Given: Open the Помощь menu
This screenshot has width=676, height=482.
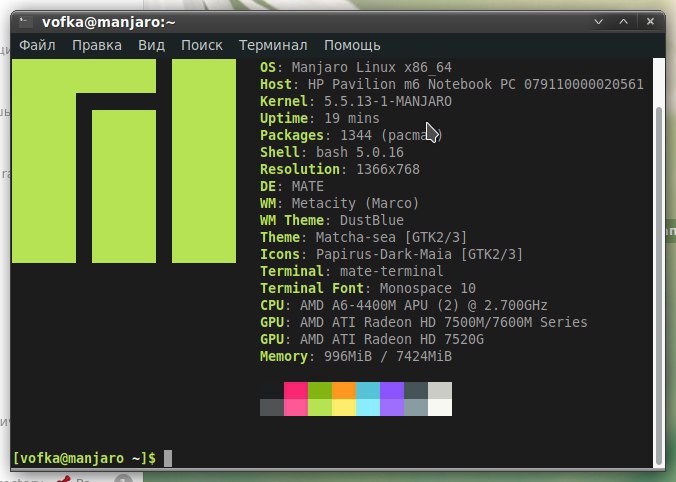Looking at the screenshot, I should pos(352,45).
